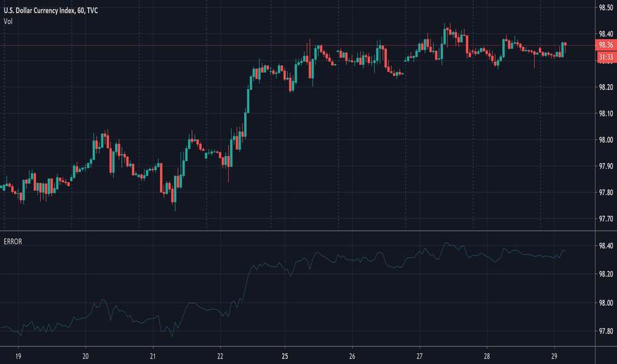Click date label 19 on time axis
The width and height of the screenshot is (617, 364).
pyautogui.click(x=18, y=357)
